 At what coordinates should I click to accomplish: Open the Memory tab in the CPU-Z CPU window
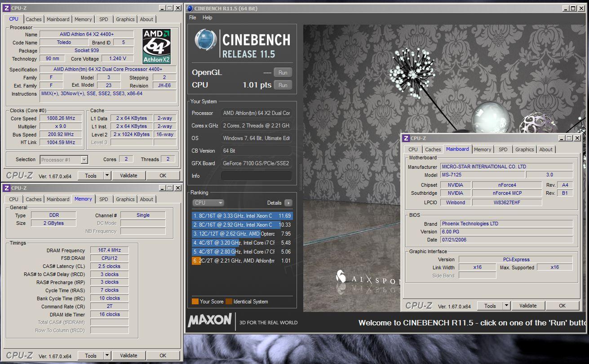click(83, 19)
